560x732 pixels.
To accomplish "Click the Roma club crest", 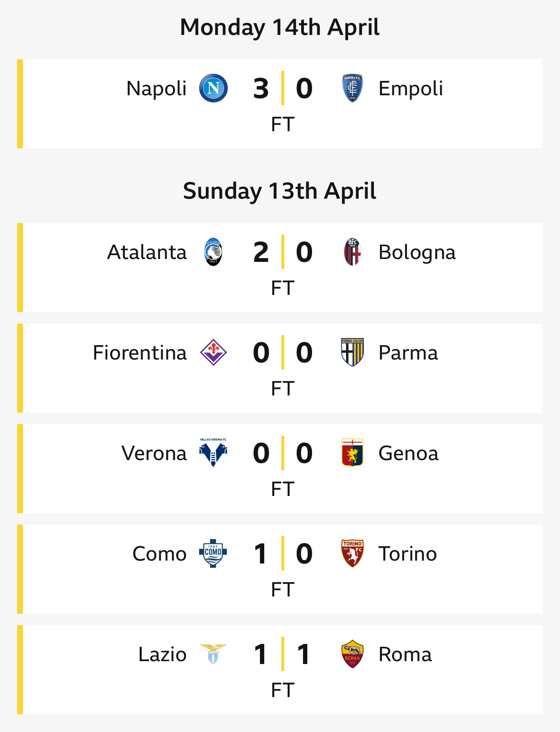I will 352,654.
